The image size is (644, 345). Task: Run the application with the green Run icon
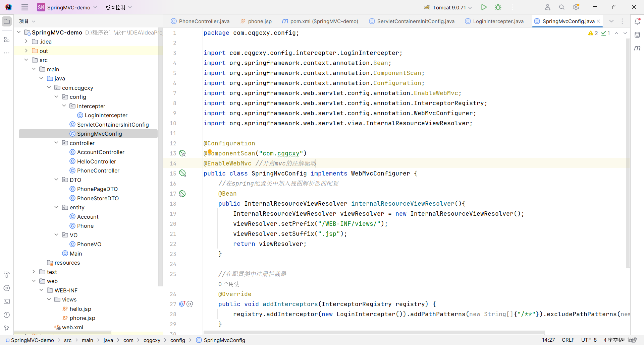[x=484, y=7]
